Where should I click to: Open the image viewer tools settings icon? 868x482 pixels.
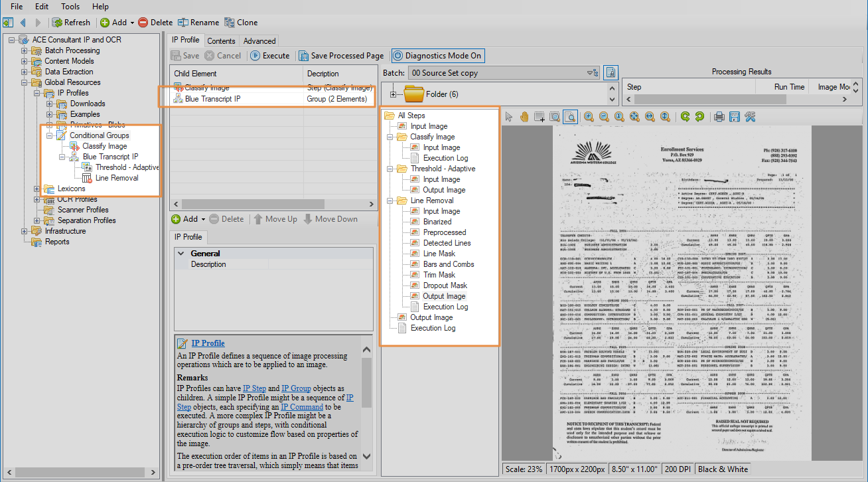click(751, 117)
